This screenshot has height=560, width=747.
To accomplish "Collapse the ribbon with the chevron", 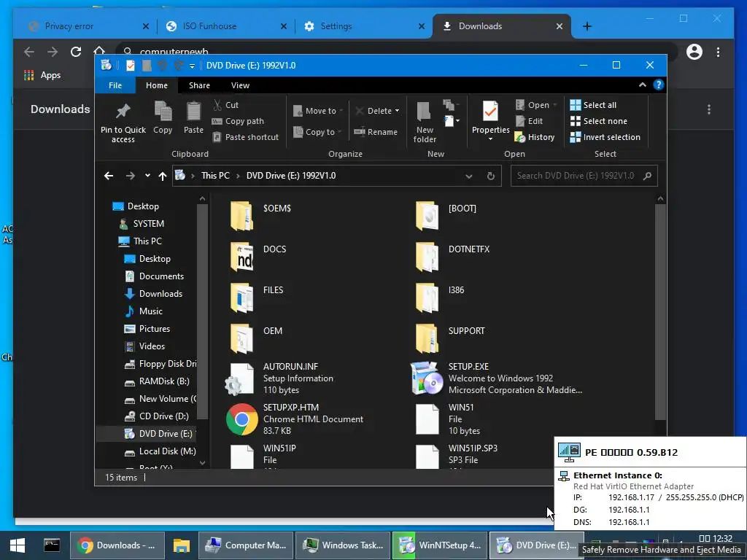I will coord(642,85).
